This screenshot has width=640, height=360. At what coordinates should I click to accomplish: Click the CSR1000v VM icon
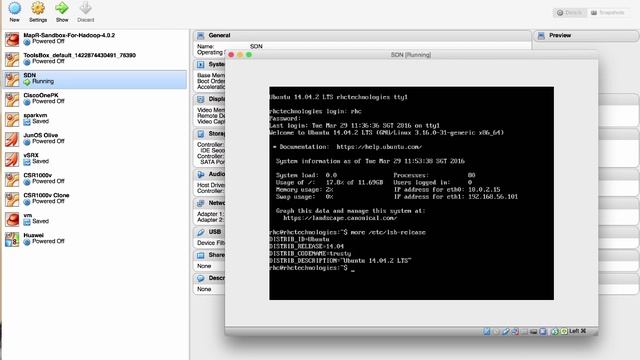[12, 179]
